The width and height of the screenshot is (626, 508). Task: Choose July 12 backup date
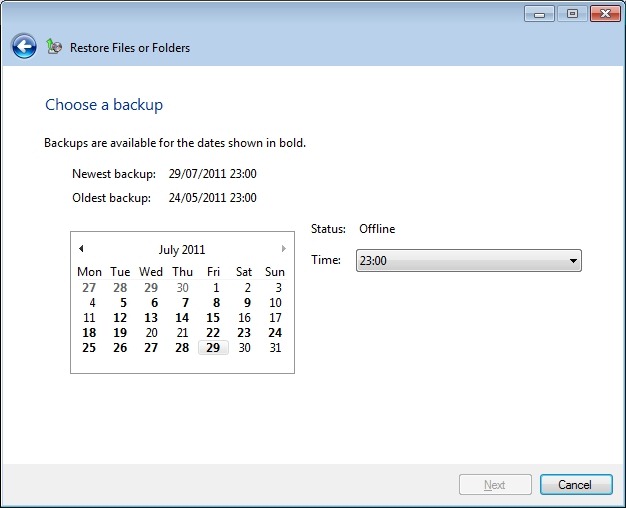point(120,318)
